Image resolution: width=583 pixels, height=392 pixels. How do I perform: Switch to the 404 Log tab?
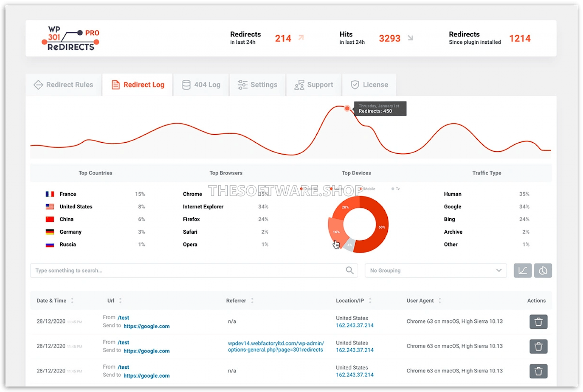pos(201,85)
